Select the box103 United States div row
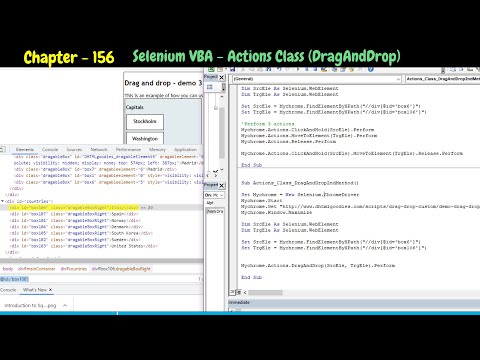The image size is (480, 360). coord(83,246)
